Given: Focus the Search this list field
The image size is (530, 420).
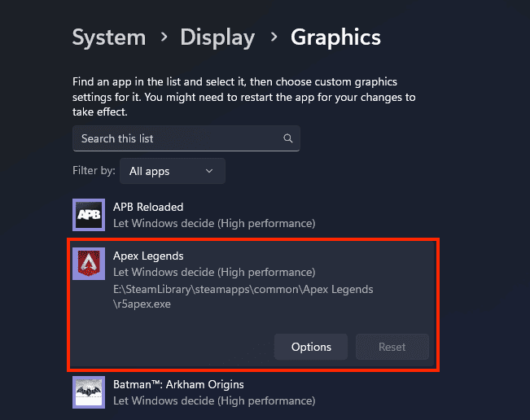Looking at the screenshot, I should coord(179,138).
